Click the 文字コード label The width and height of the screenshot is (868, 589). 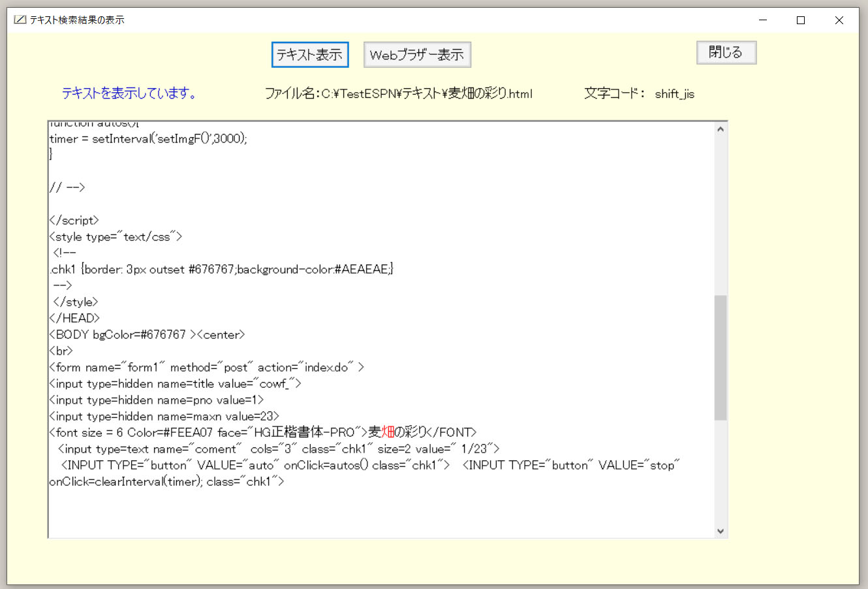(x=614, y=93)
